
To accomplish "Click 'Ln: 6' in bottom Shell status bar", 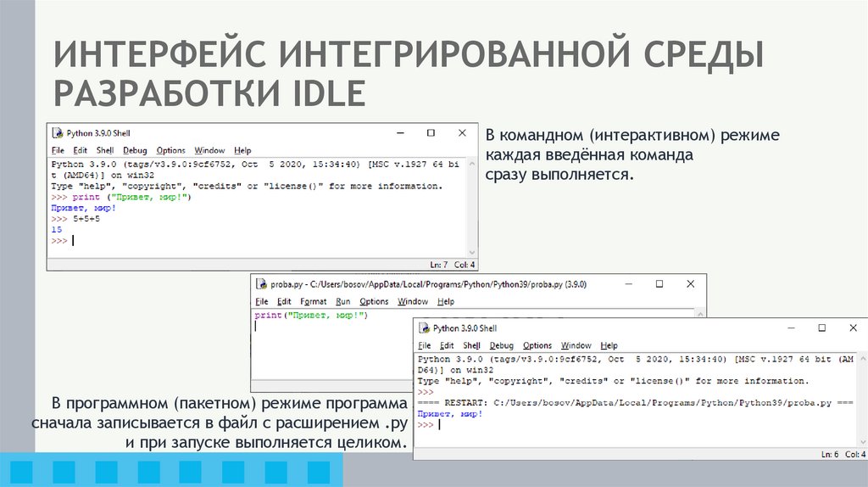I will coord(829,454).
